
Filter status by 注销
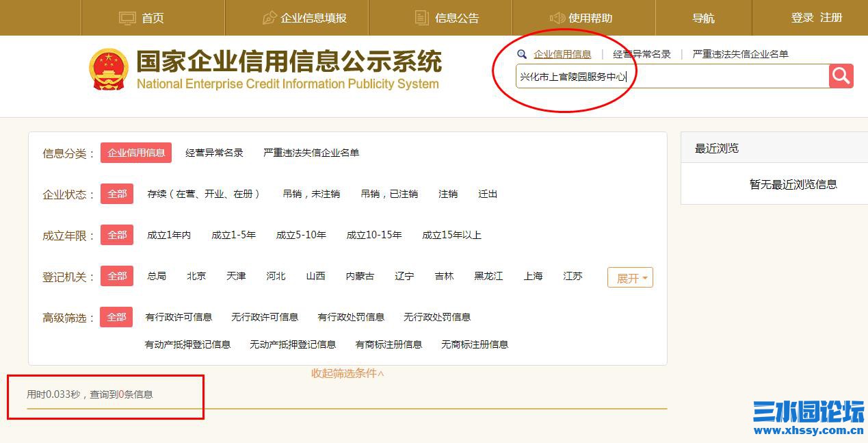(448, 194)
